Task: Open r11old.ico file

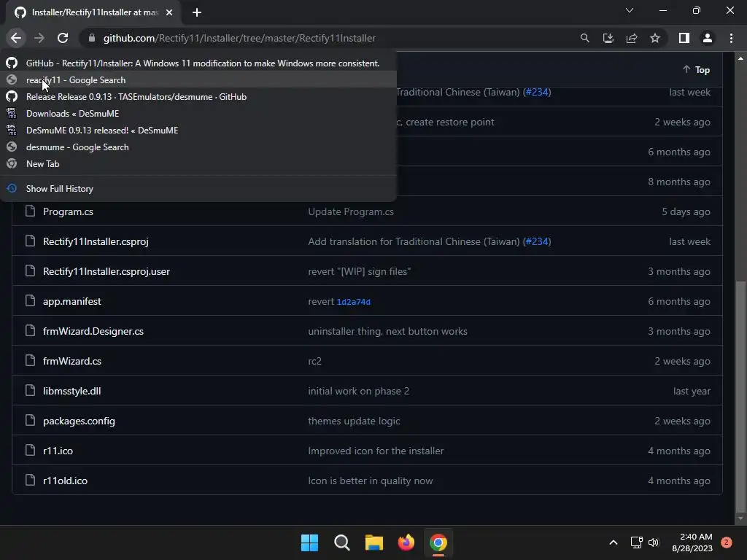Action: pyautogui.click(x=65, y=481)
